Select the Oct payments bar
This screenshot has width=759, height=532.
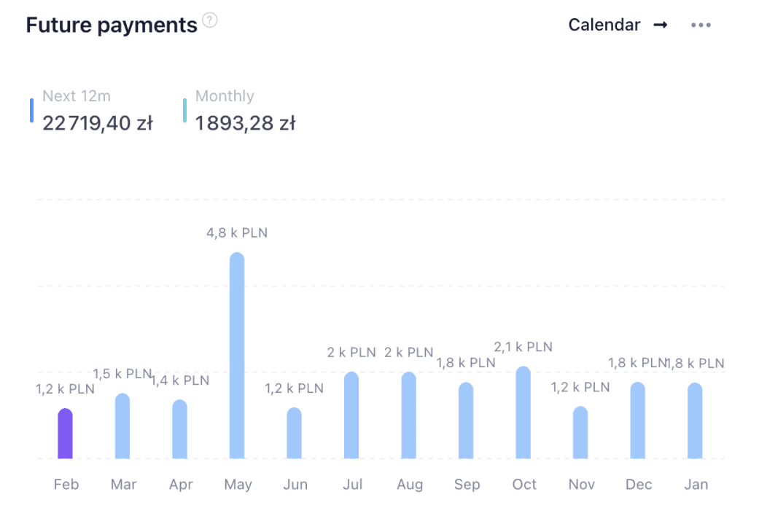click(523, 413)
